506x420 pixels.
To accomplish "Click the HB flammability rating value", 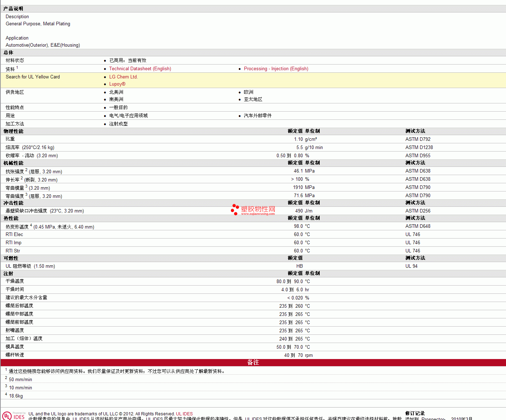I will pos(299,266).
